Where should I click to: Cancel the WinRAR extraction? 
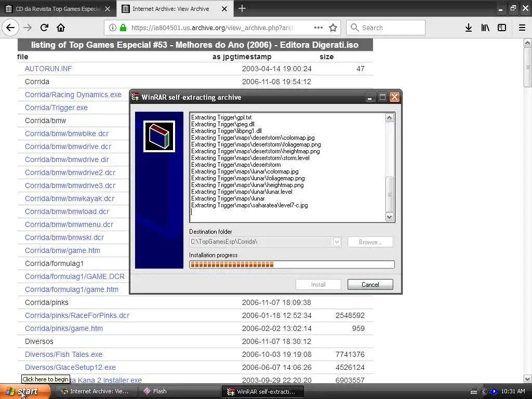pyautogui.click(x=370, y=285)
